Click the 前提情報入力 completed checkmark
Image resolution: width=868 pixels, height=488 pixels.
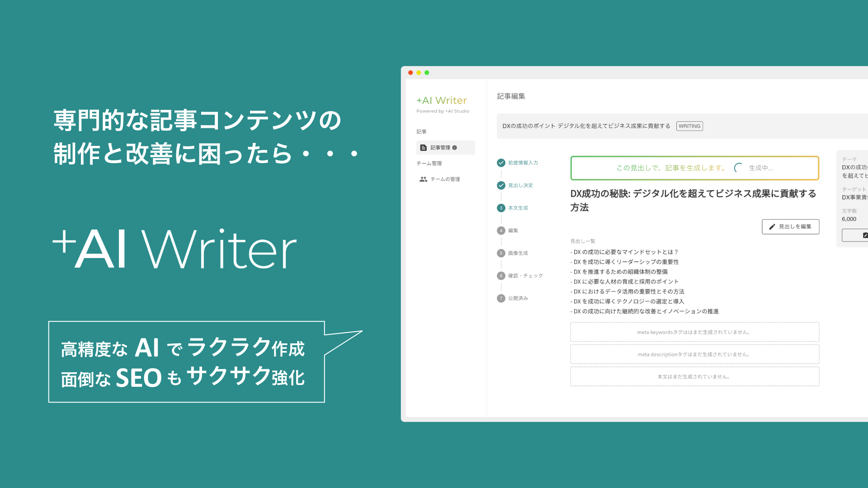(x=501, y=163)
